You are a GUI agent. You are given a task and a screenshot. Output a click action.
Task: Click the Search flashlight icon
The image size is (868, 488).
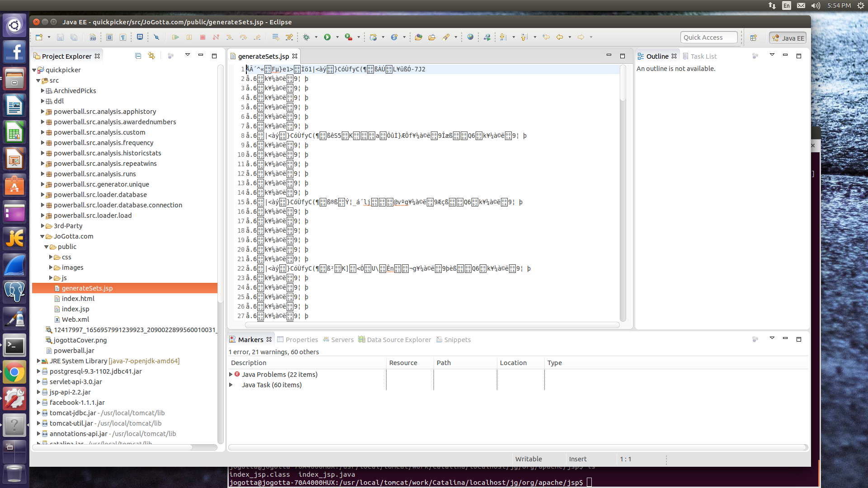coord(446,37)
